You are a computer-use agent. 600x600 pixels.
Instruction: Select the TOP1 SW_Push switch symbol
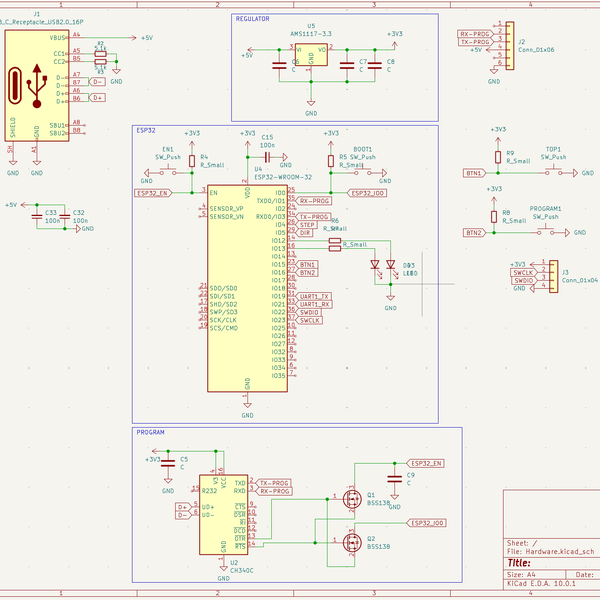tap(553, 172)
